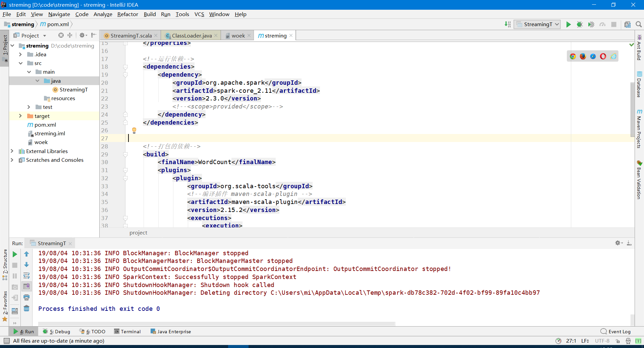
Task: Expand External Libraries node
Action: click(x=12, y=151)
